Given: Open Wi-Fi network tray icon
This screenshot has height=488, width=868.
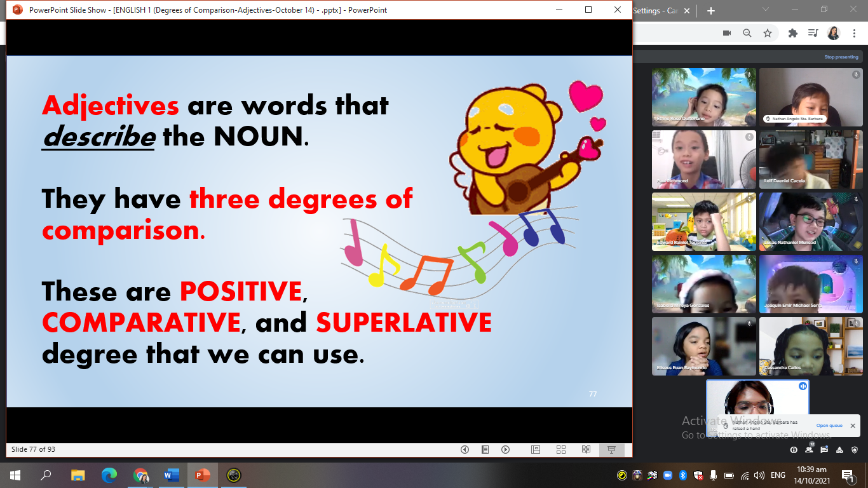Looking at the screenshot, I should coord(744,475).
